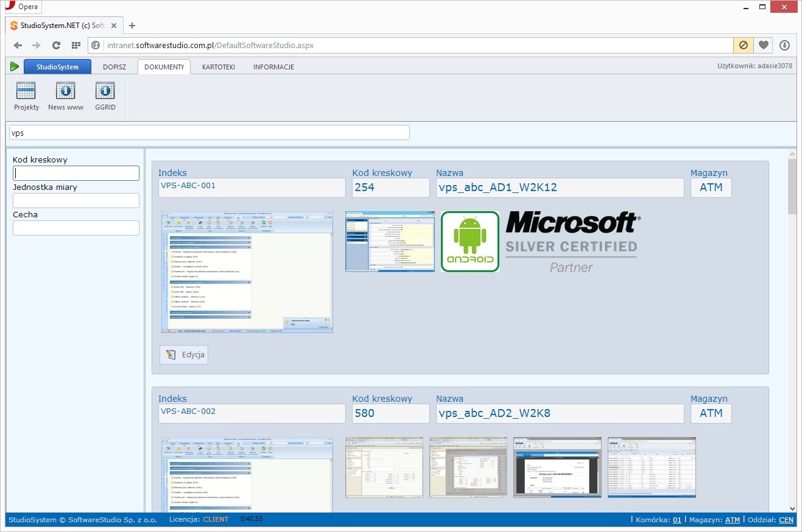This screenshot has width=802, height=532.
Task: Click the Kod kreskowy filter field
Action: tap(76, 173)
